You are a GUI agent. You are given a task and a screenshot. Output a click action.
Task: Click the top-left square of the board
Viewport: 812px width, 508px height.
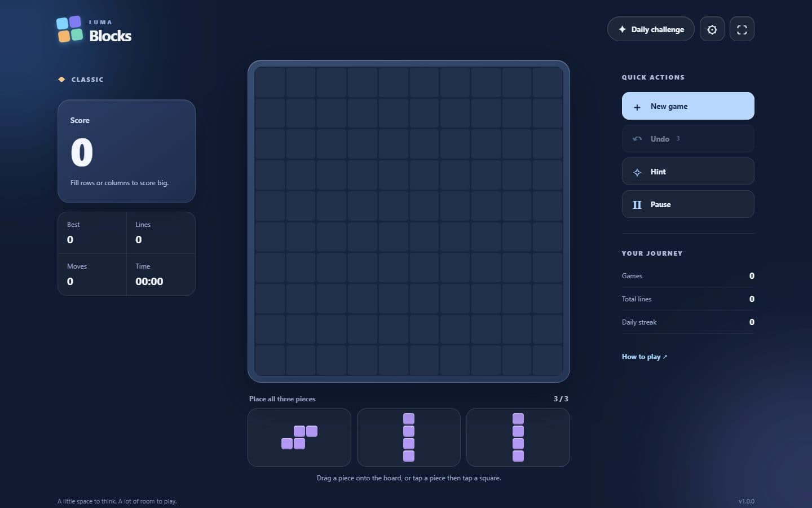click(x=270, y=82)
